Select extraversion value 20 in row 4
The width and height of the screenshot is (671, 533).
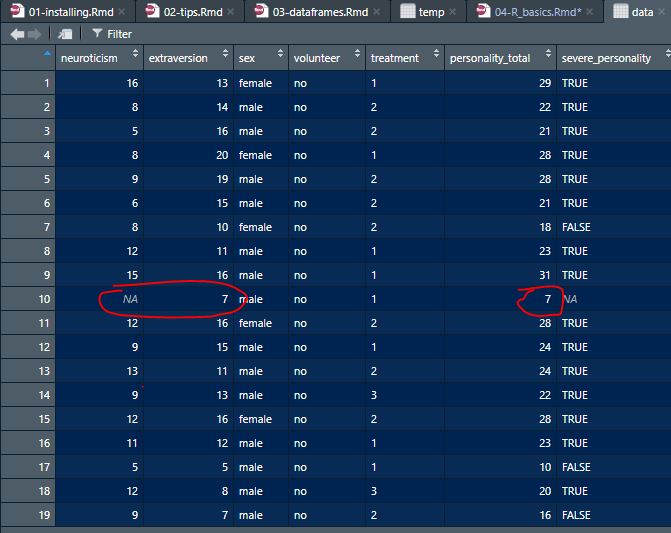coord(188,155)
